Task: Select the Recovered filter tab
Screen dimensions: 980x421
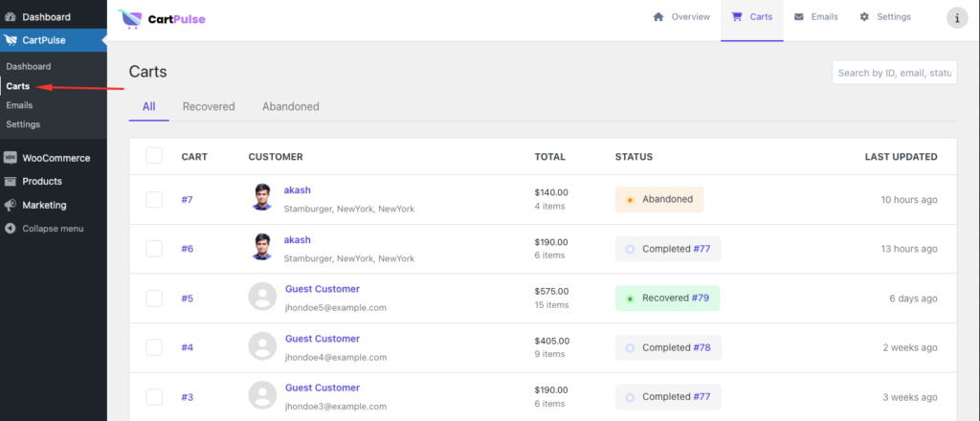Action: (209, 106)
